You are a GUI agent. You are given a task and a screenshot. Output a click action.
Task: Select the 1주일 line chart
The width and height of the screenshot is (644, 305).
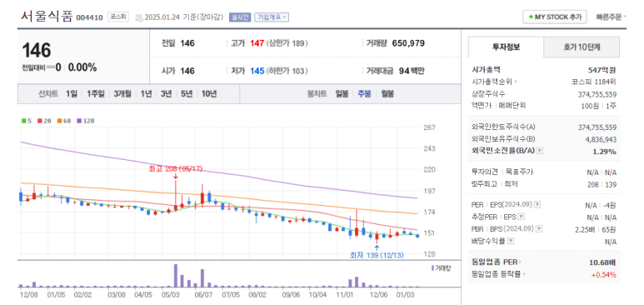(x=95, y=93)
